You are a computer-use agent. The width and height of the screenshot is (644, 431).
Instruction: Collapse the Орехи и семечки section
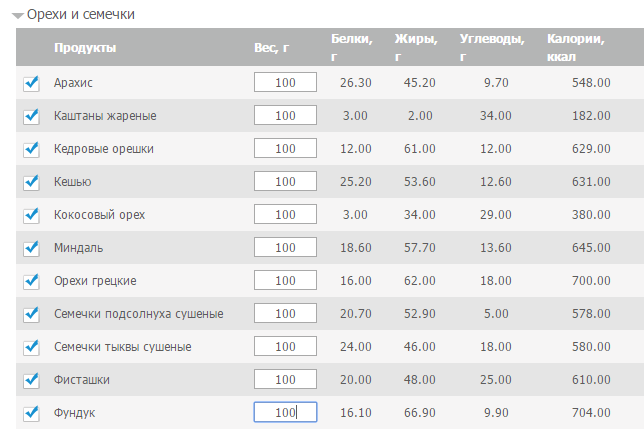pos(18,16)
